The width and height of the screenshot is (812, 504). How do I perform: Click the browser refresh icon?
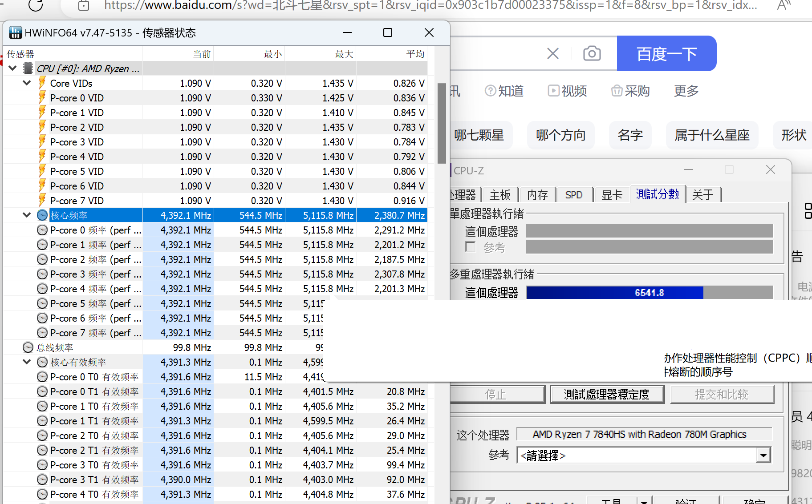(x=36, y=5)
